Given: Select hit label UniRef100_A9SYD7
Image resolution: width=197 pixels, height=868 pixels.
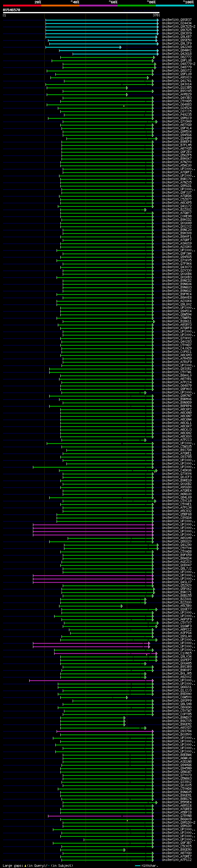Looking at the screenshot, I should point(177,728).
